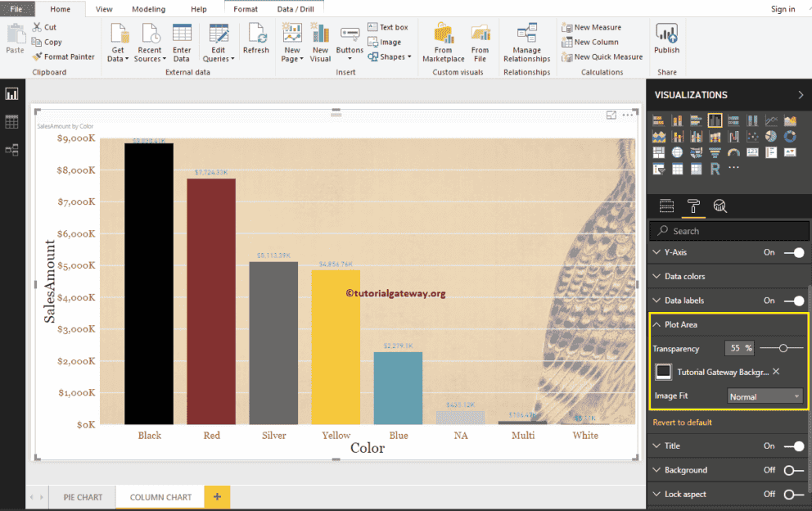
Task: Select the stacked bar chart visual
Action: pyautogui.click(x=658, y=120)
